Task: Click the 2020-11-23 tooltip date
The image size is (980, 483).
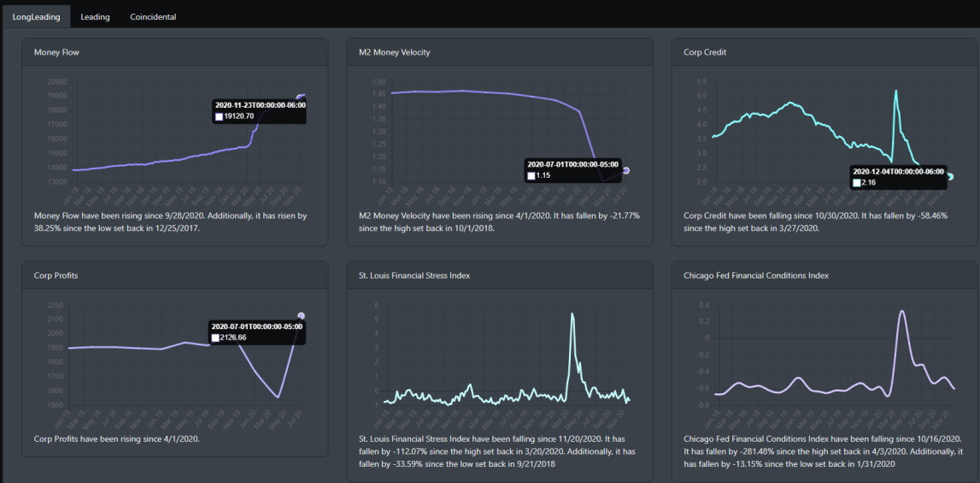Action: (260, 105)
